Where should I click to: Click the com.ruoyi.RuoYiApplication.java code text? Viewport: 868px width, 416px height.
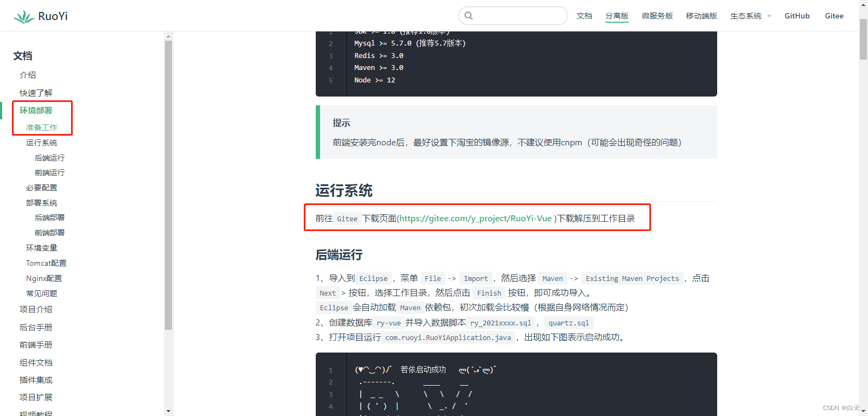[448, 337]
